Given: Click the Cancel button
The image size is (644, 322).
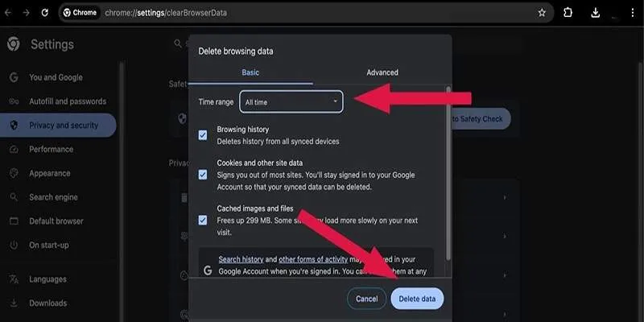Looking at the screenshot, I should tap(367, 299).
